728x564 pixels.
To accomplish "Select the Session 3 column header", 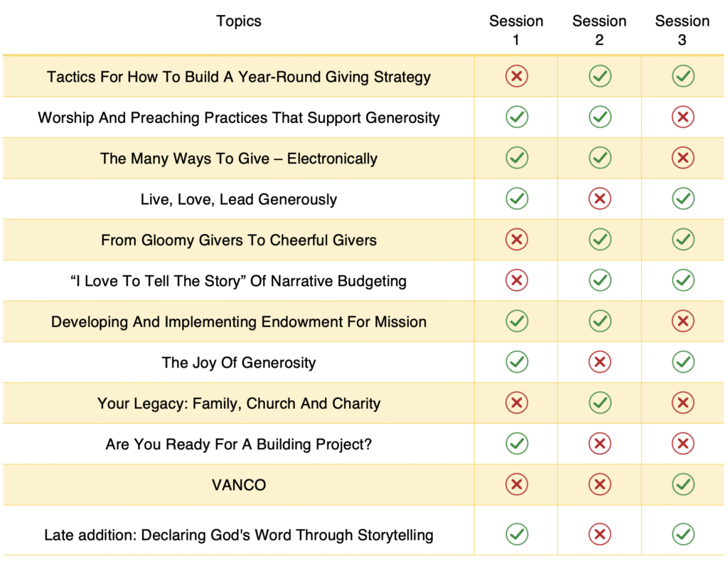I will (x=682, y=30).
